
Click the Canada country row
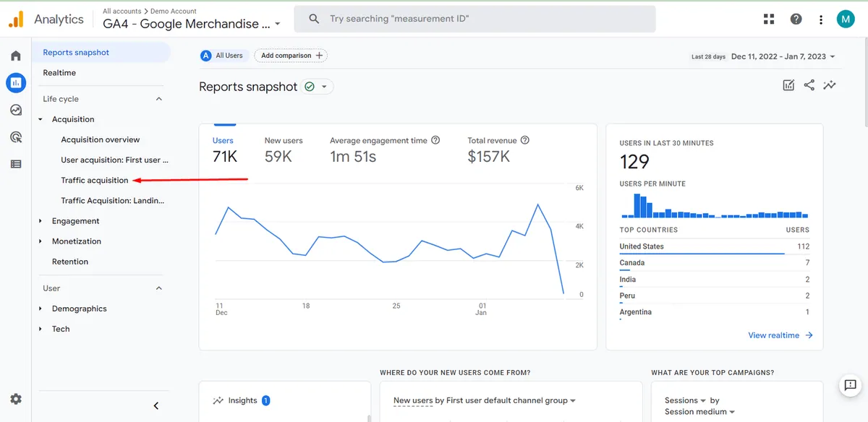tap(714, 264)
